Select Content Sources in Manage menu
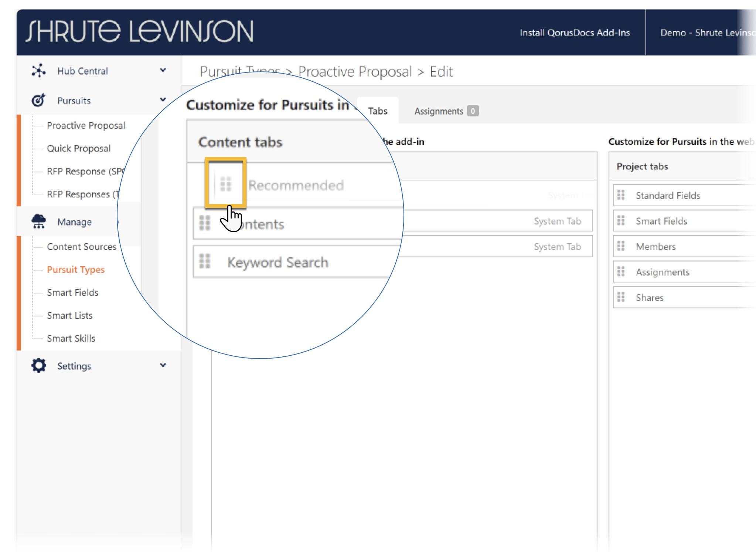 81,247
